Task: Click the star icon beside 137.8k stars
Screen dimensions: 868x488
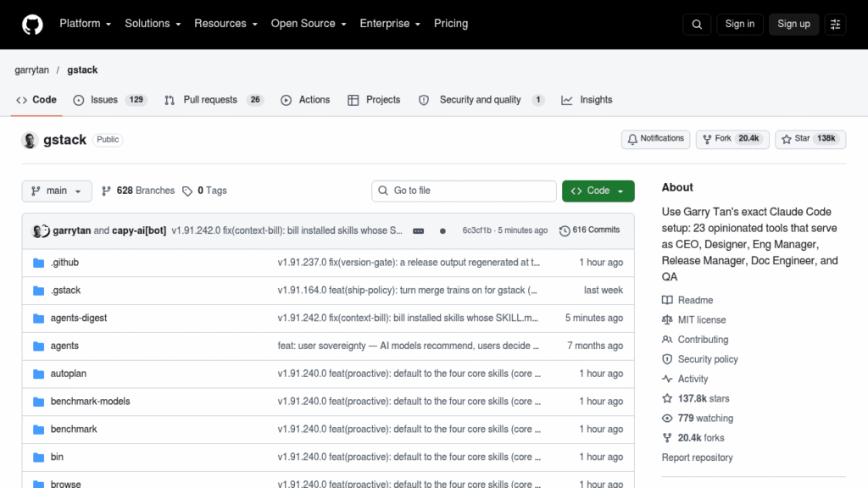Action: [x=667, y=398]
